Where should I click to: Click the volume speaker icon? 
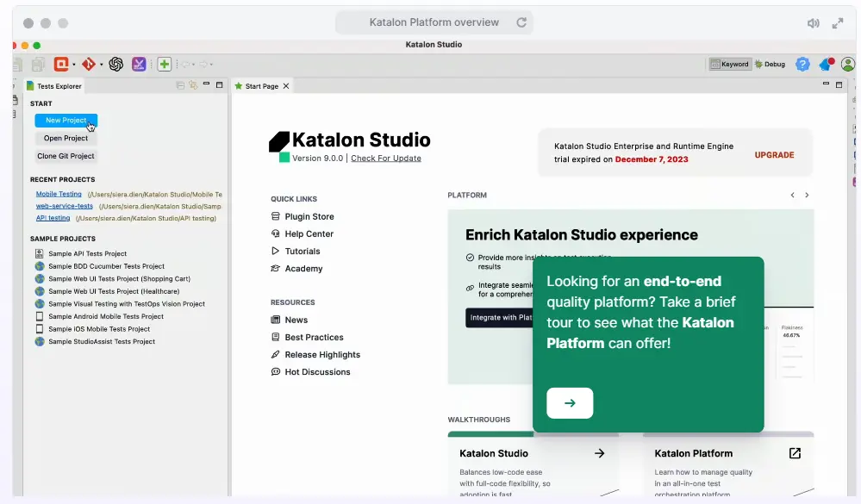pos(814,23)
